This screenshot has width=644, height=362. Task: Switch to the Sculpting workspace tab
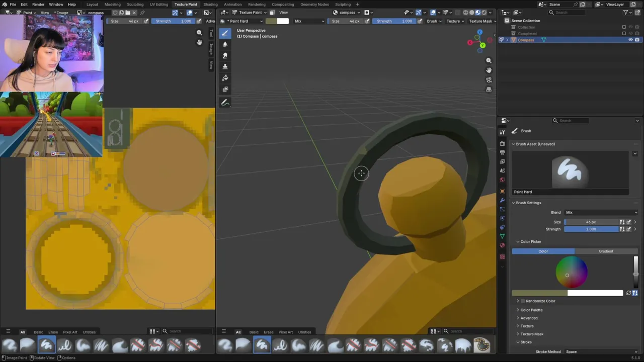(135, 5)
